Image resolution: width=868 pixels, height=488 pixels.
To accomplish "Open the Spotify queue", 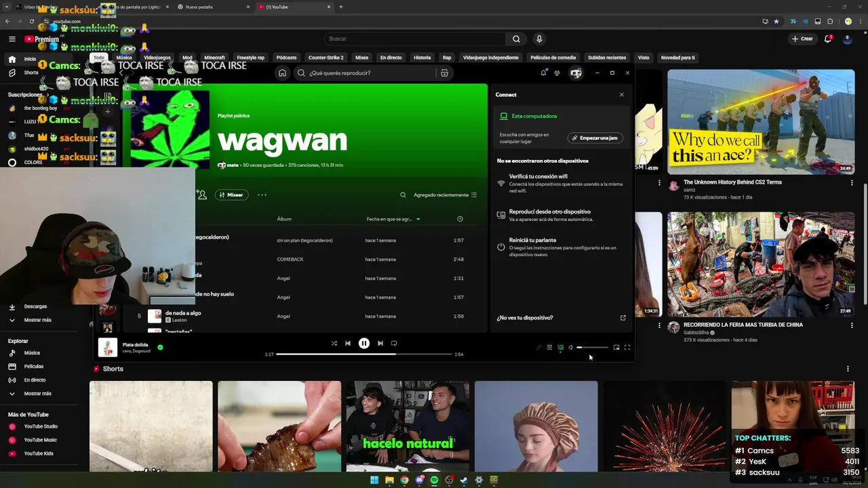I will (549, 348).
